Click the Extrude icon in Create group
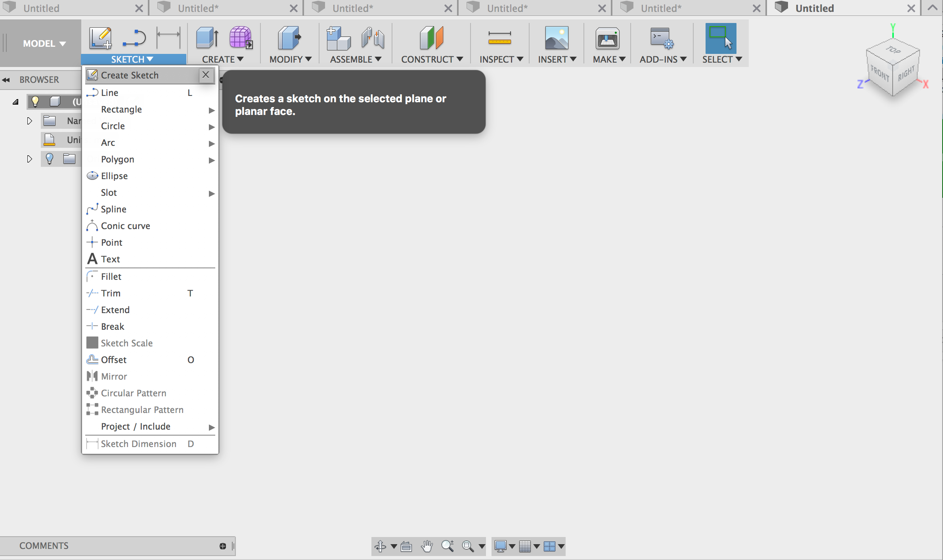The height and width of the screenshot is (560, 943). pos(207,38)
